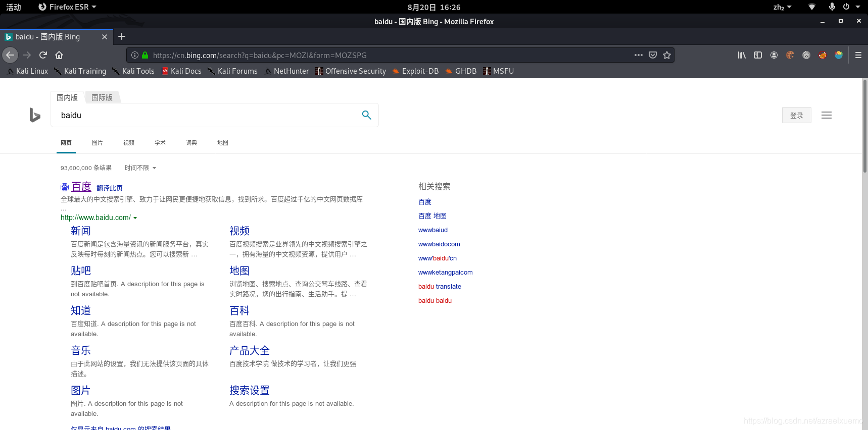Click related search baidu translate
868x430 pixels.
pos(440,287)
